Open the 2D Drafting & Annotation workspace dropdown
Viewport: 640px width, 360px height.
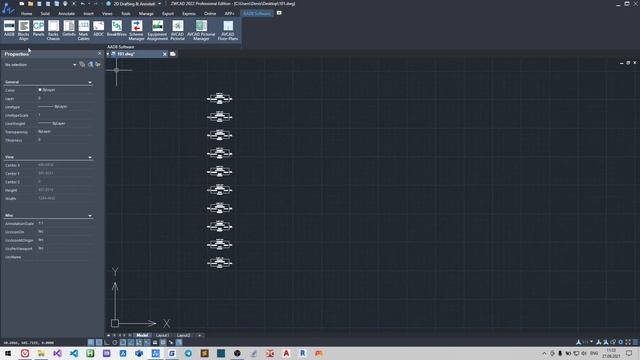point(160,4)
